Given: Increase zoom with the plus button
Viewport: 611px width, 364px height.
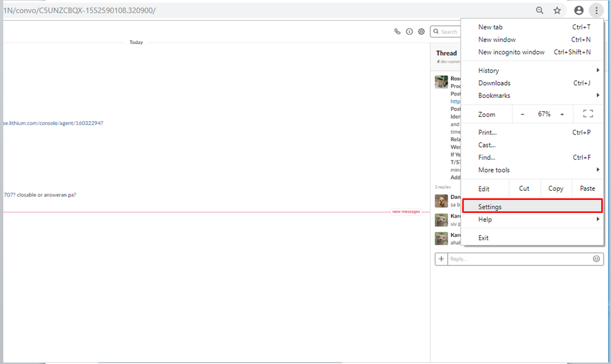Looking at the screenshot, I should point(562,114).
